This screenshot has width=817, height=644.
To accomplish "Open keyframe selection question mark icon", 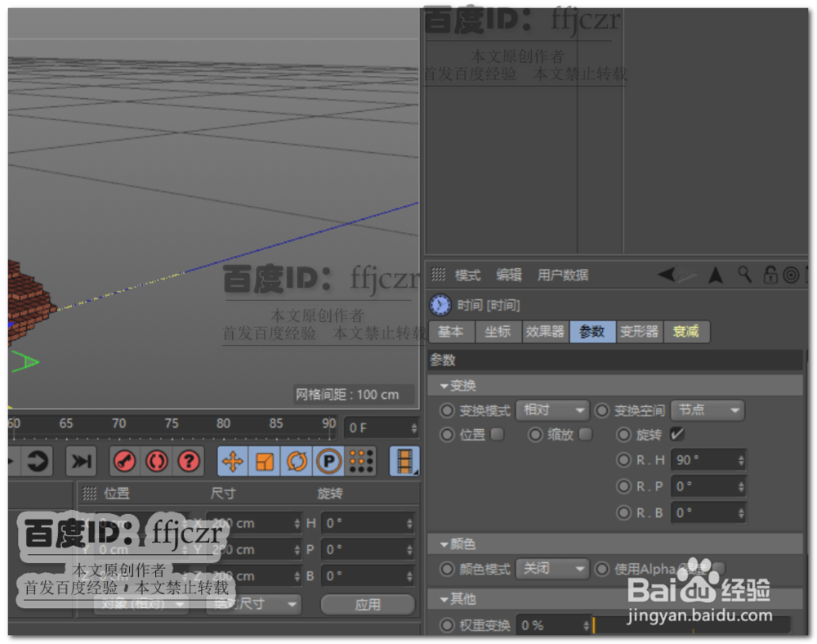I will click(189, 461).
